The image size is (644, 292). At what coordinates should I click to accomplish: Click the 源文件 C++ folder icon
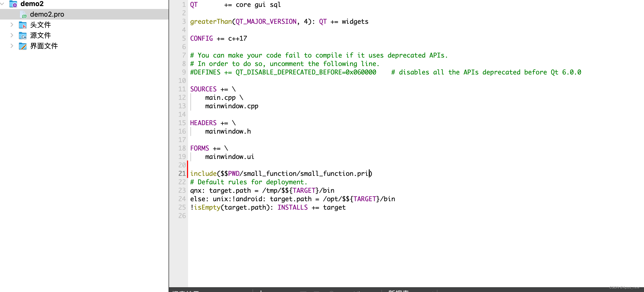click(x=23, y=36)
